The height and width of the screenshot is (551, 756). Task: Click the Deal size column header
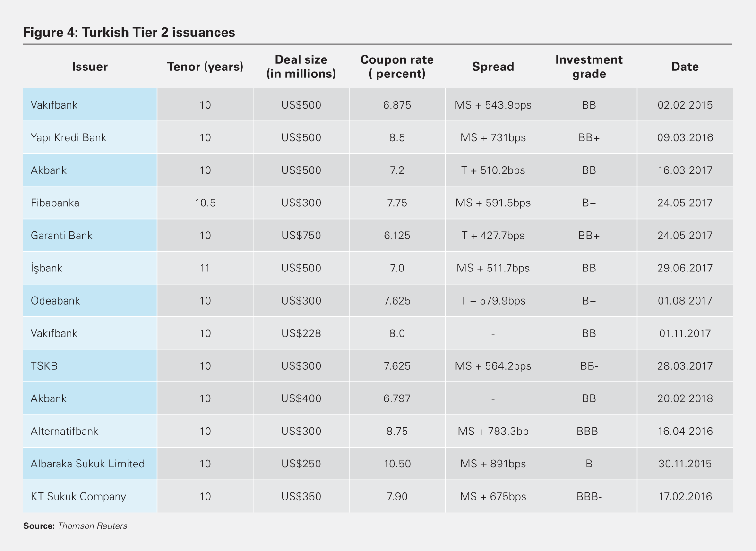301,67
